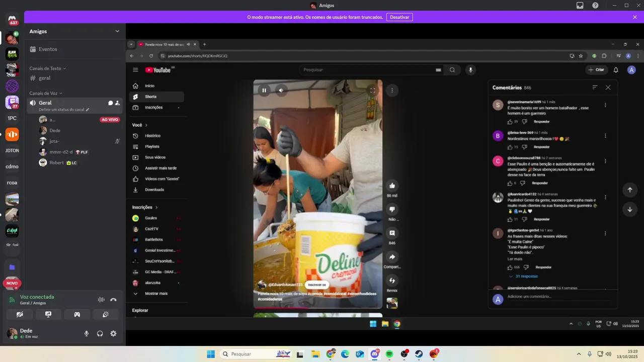This screenshot has width=644, height=362.
Task: Open Discord user settings gear
Action: coord(113,333)
